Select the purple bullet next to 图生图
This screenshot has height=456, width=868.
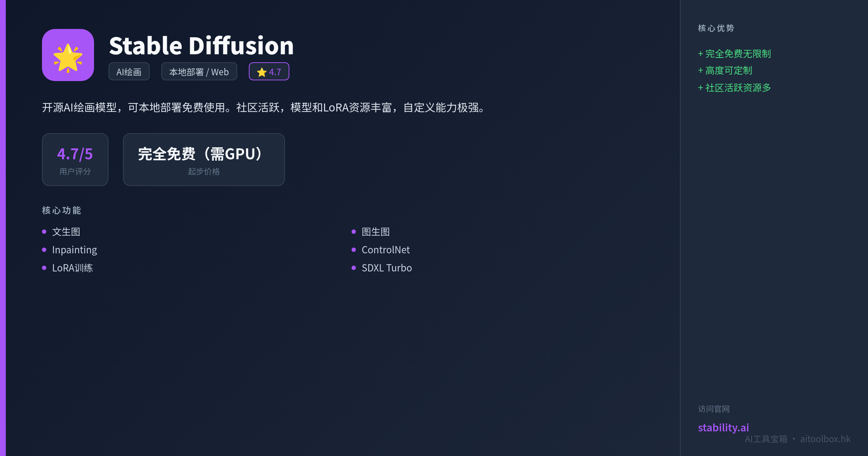click(x=354, y=231)
